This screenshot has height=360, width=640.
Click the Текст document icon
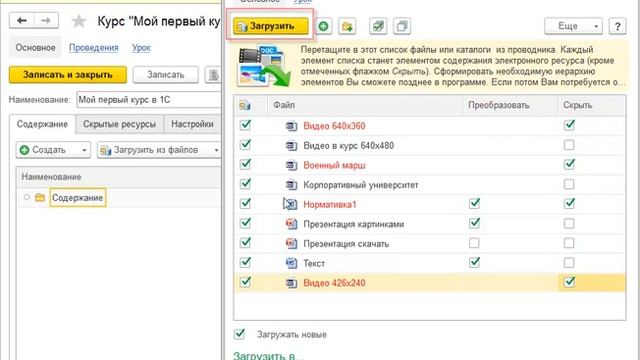point(291,263)
